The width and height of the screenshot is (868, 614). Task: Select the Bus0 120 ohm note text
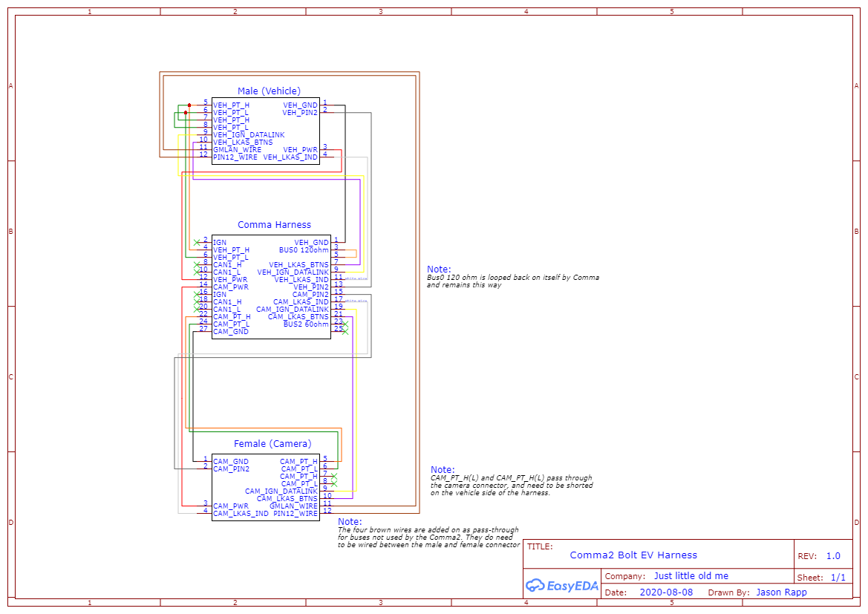tap(515, 275)
